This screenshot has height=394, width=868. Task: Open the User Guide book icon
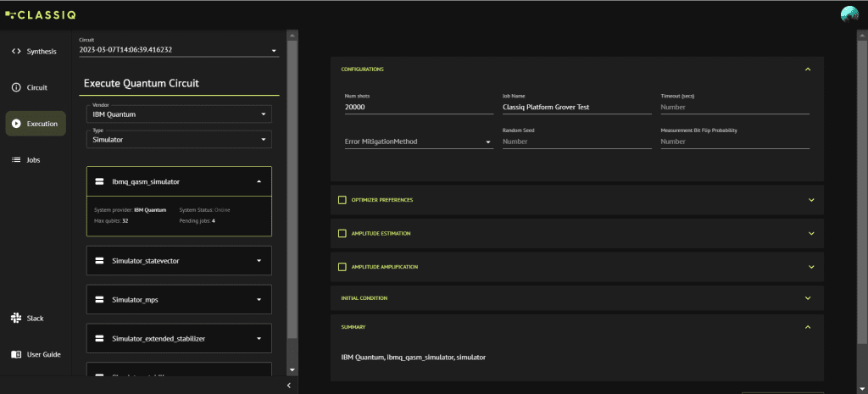pos(15,354)
